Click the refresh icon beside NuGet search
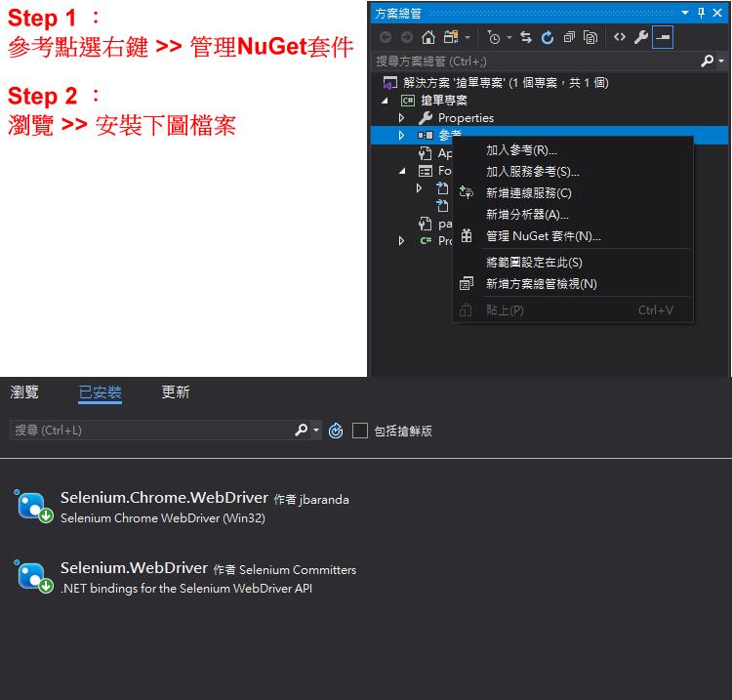The height and width of the screenshot is (700, 732). coord(336,431)
